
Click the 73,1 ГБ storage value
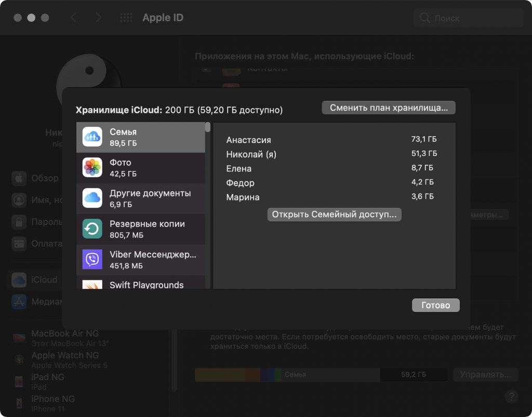(x=424, y=139)
